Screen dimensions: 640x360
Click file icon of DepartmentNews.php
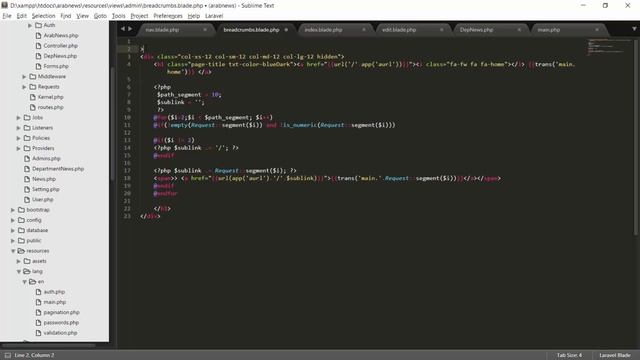(27, 169)
